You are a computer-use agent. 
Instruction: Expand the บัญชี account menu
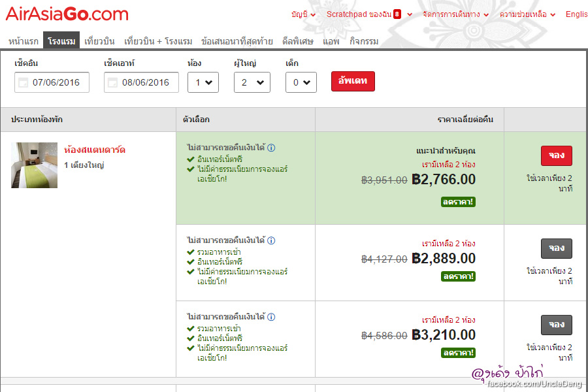point(303,14)
